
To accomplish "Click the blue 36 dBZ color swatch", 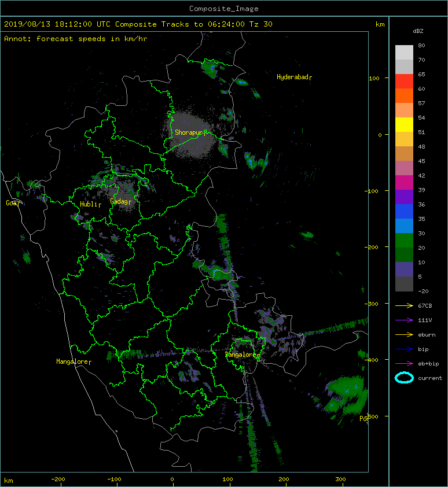I will click(x=404, y=211).
